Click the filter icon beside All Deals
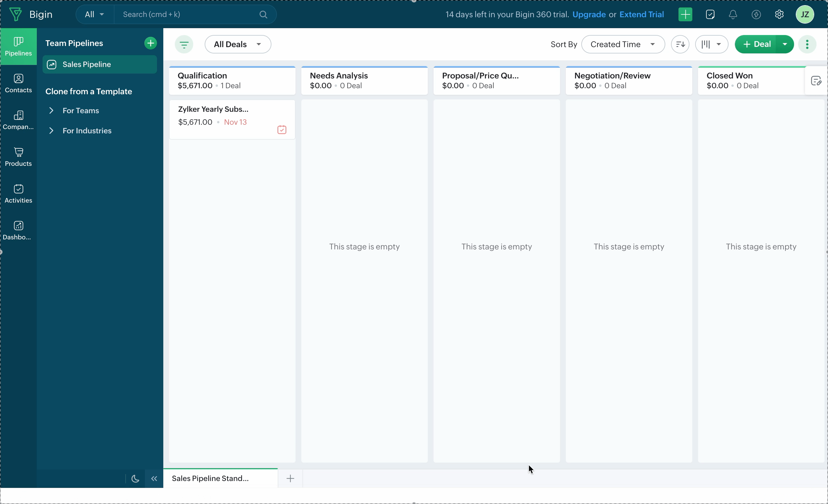This screenshot has width=828, height=504. pyautogui.click(x=184, y=44)
